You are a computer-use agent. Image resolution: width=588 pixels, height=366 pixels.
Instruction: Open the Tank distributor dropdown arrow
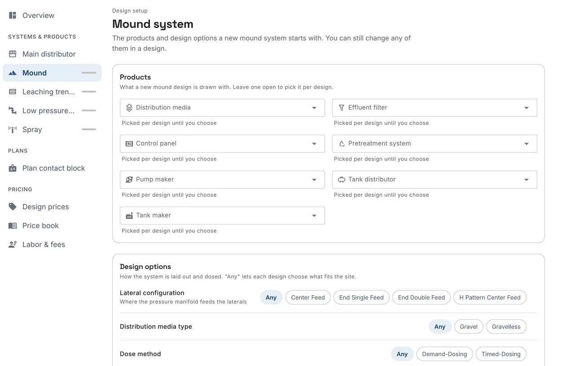(x=527, y=180)
